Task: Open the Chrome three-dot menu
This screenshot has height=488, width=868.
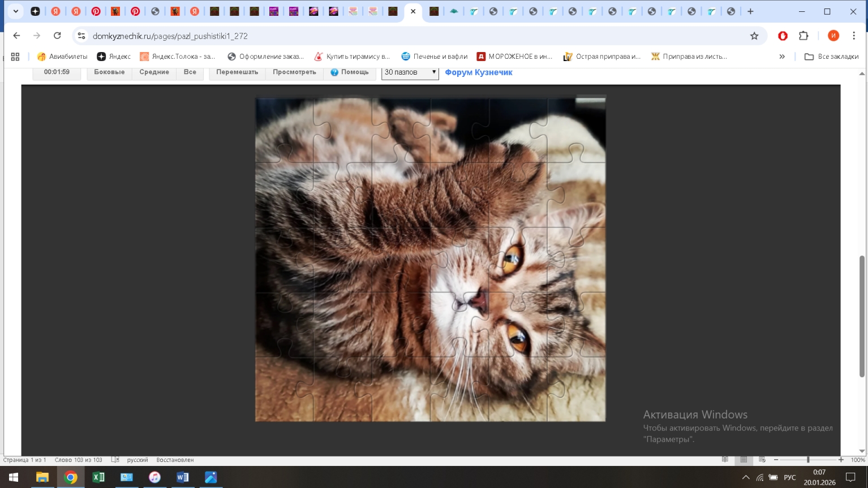Action: coord(853,36)
